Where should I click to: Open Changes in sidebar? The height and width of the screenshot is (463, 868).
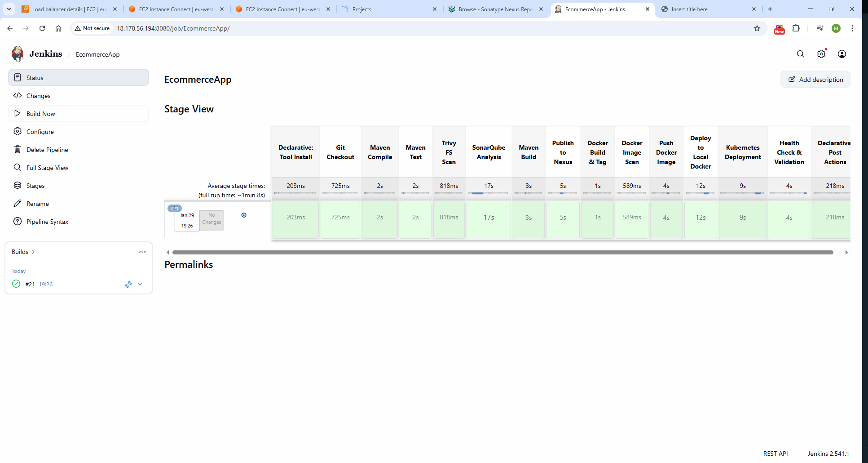(x=79, y=95)
